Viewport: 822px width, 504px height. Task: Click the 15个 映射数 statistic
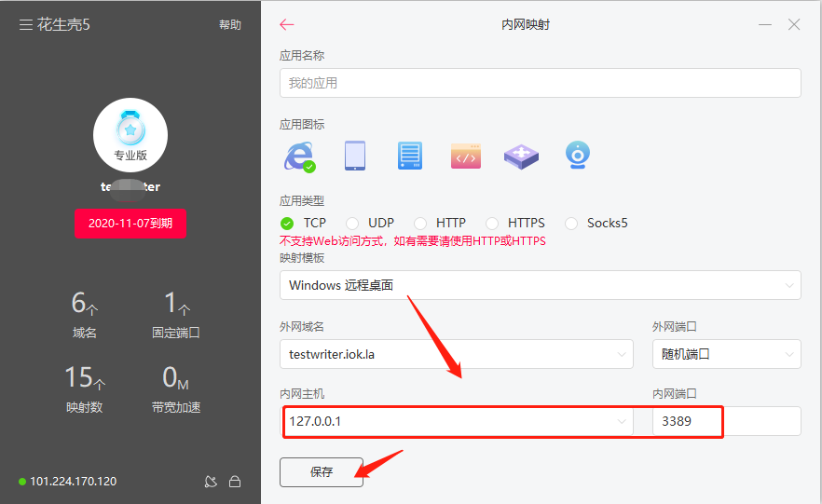(x=85, y=389)
